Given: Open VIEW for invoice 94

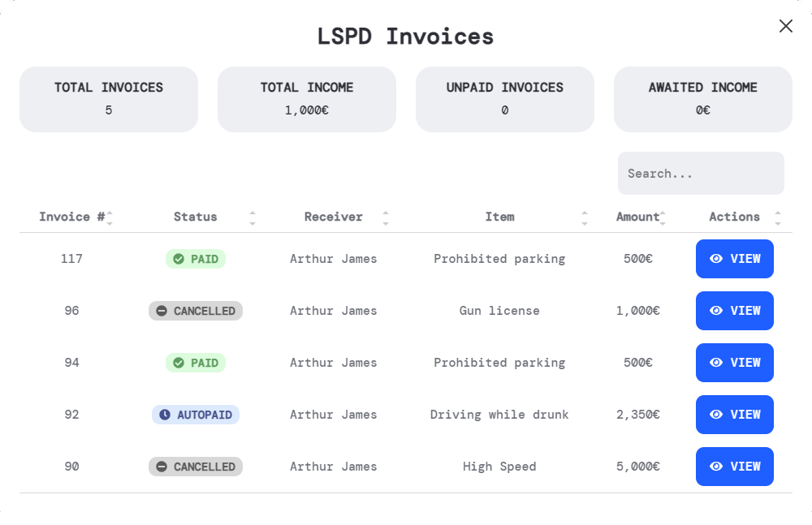Looking at the screenshot, I should pyautogui.click(x=734, y=363).
